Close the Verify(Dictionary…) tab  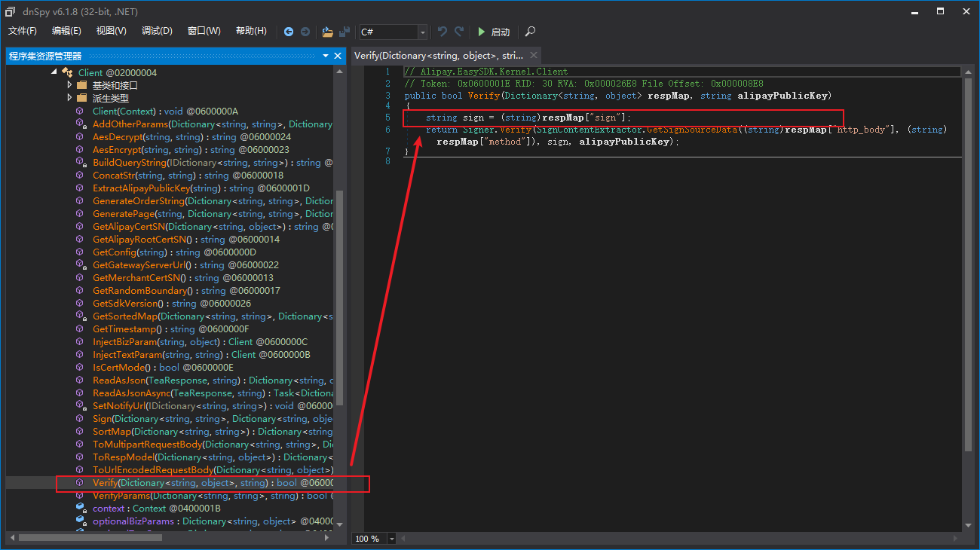click(x=534, y=56)
